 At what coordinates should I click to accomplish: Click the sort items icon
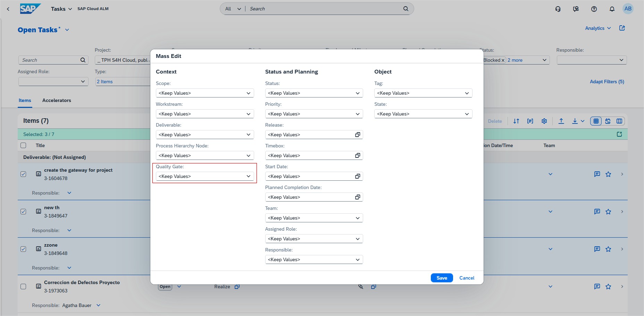point(516,121)
